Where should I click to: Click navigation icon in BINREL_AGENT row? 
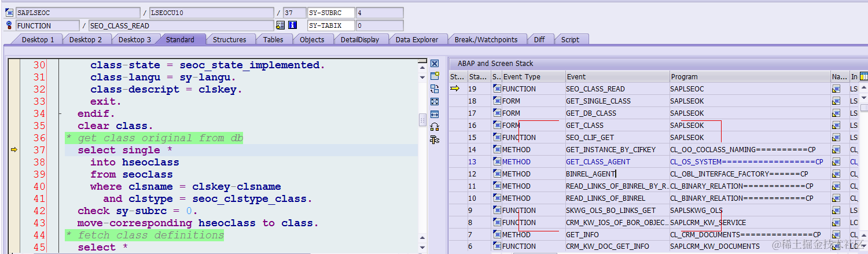click(x=836, y=174)
